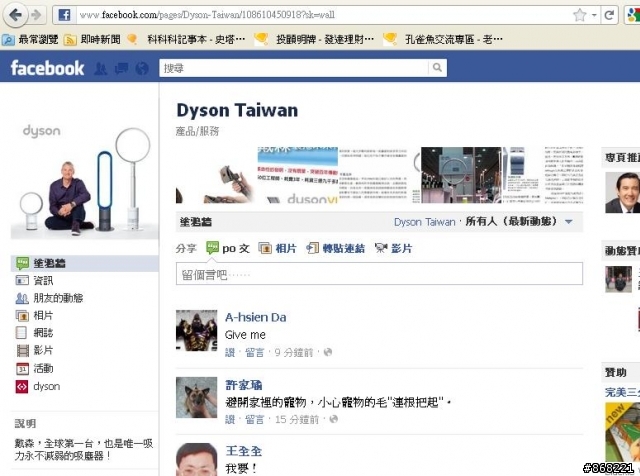Click privacy globe icon on 9 分鐘前 post
Viewport: 640px width, 476px height.
328,352
